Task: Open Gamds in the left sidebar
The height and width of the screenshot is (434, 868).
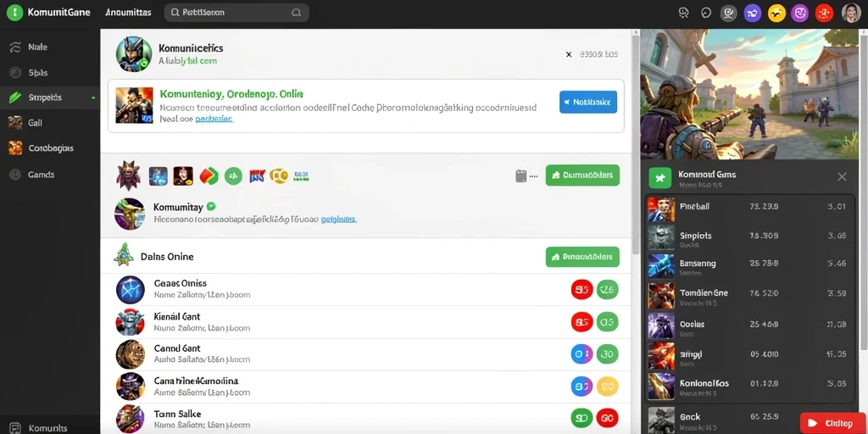Action: [x=50, y=175]
